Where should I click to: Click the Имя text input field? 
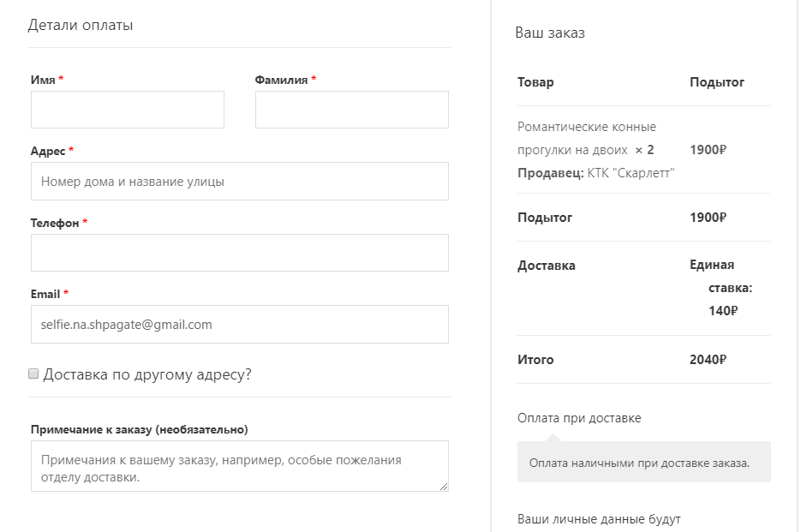pyautogui.click(x=128, y=110)
